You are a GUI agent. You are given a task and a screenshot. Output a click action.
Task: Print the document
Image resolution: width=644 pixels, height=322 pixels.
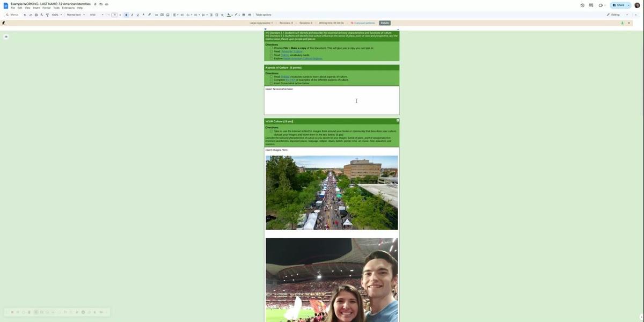(36, 14)
